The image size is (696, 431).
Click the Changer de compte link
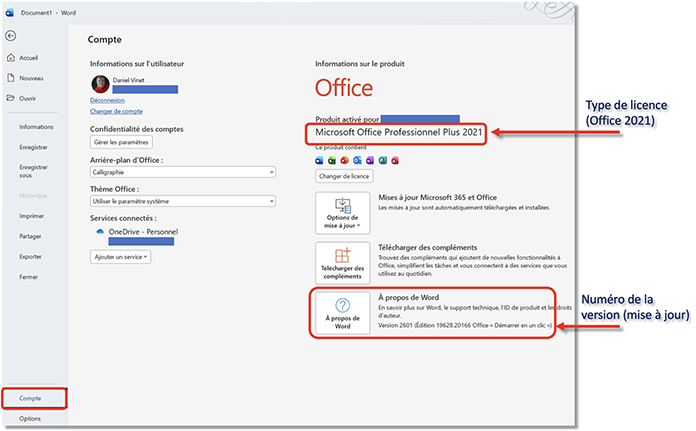[116, 111]
